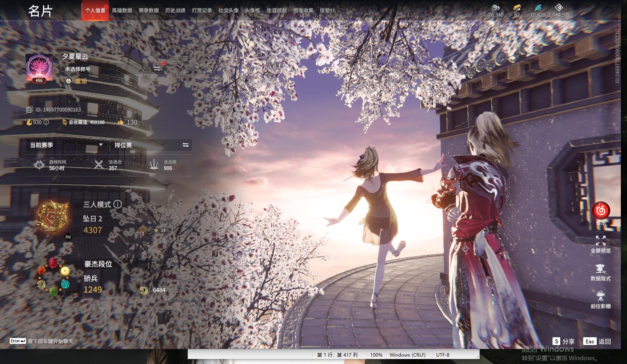The height and width of the screenshot is (364, 627).
Task: Click the golden 坠日 rank emblem
Action: pyautogui.click(x=53, y=216)
